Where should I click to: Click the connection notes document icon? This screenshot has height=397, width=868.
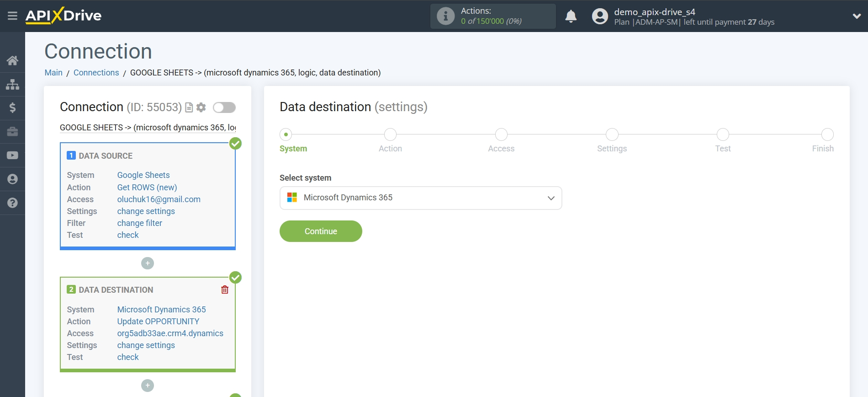tap(189, 107)
